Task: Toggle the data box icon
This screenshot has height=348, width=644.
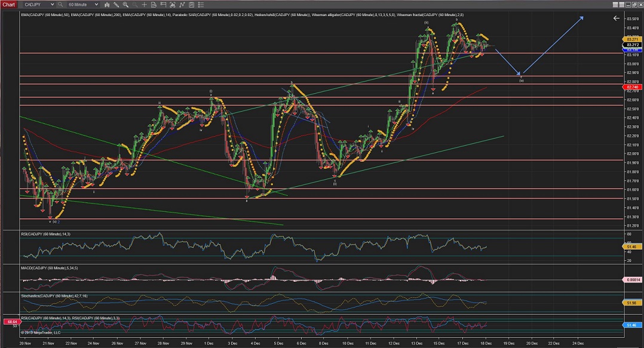Action: 154,5
